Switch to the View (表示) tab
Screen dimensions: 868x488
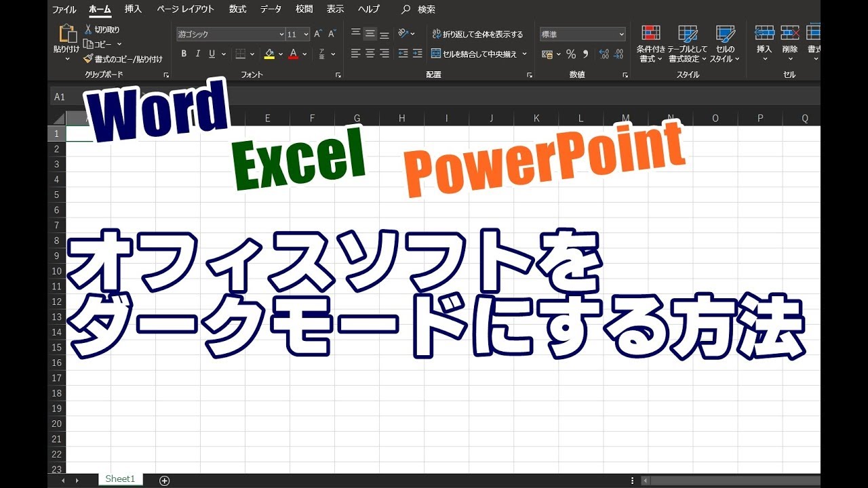pos(335,9)
